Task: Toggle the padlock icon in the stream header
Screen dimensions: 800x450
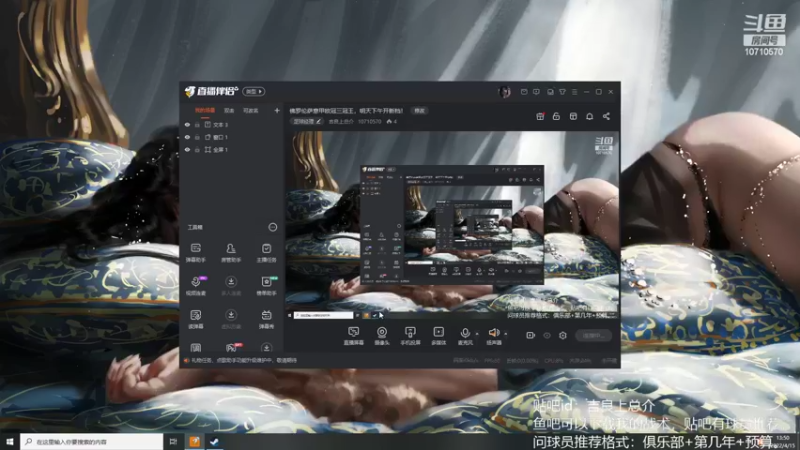Action: (x=556, y=116)
